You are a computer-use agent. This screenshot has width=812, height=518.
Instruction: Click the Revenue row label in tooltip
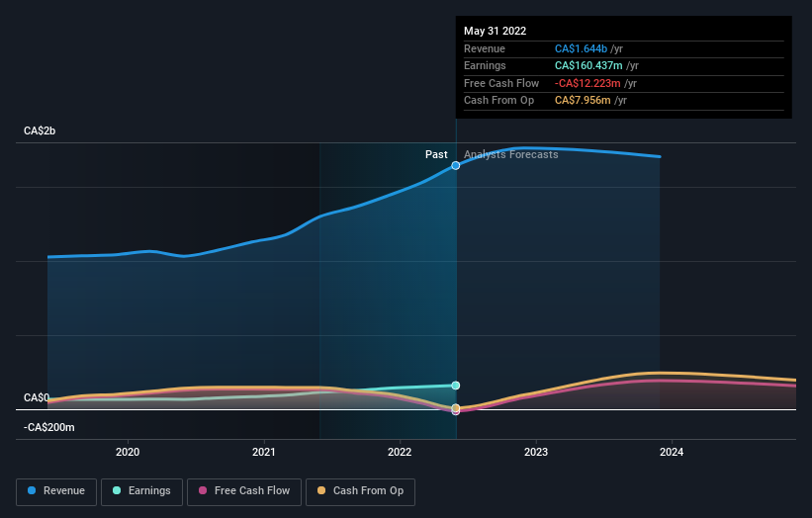click(485, 48)
